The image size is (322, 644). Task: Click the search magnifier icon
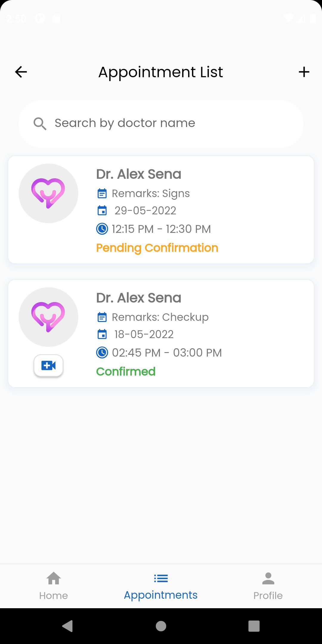[40, 123]
